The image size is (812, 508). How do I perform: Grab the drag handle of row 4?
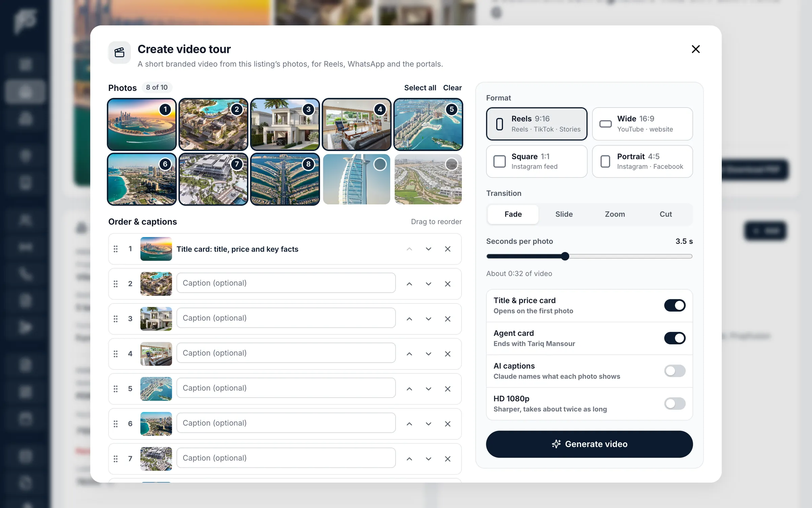pos(116,354)
